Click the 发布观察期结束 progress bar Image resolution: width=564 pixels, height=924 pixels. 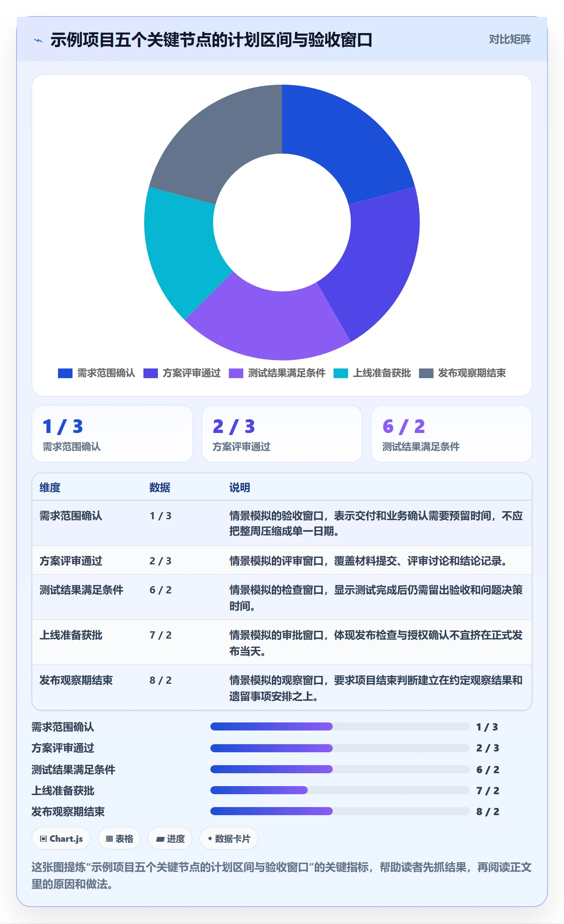click(340, 811)
